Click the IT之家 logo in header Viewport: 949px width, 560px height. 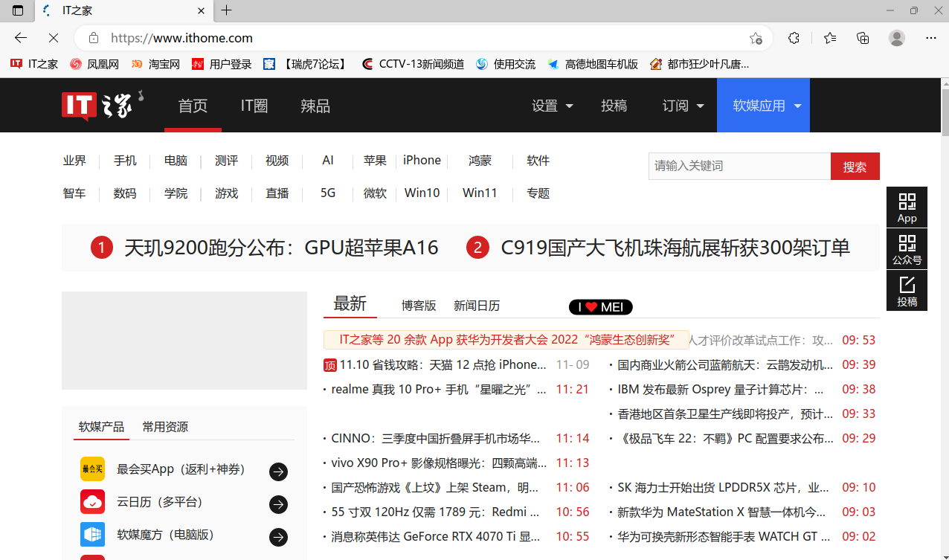[x=102, y=106]
